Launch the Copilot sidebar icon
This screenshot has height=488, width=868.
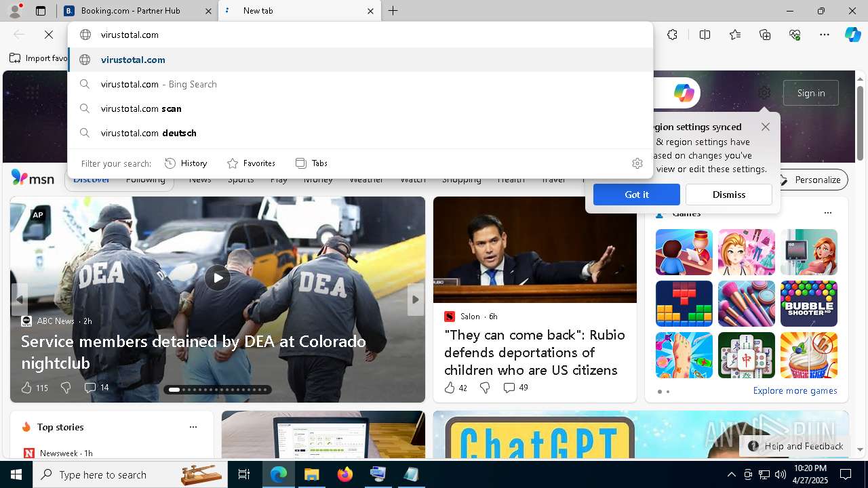click(x=852, y=35)
